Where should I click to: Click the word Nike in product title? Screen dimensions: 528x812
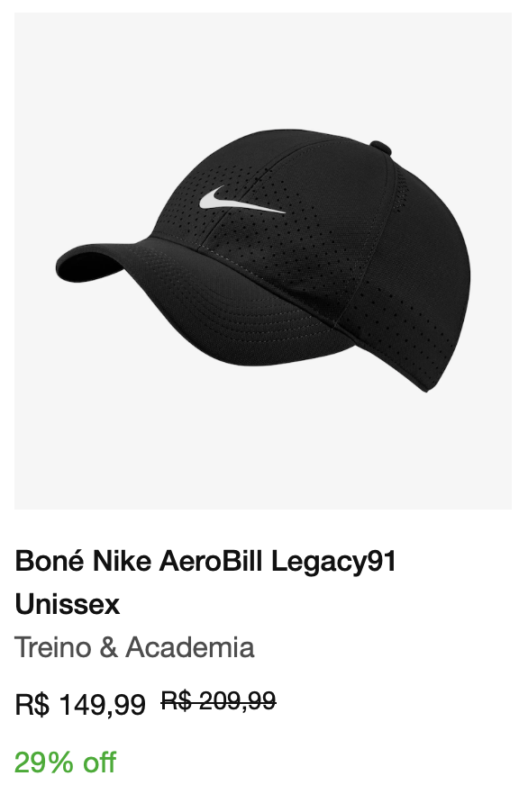[x=122, y=562]
